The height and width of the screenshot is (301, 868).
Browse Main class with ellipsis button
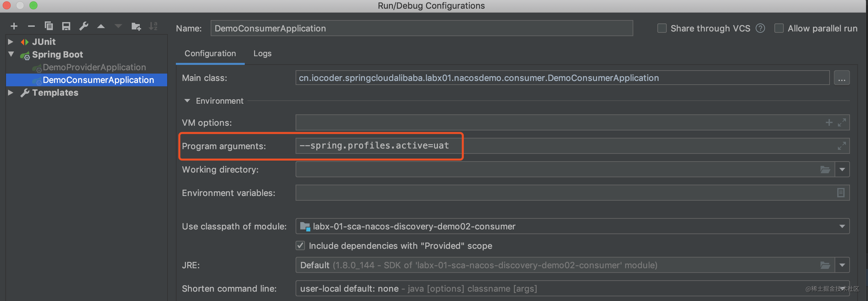[x=842, y=78]
